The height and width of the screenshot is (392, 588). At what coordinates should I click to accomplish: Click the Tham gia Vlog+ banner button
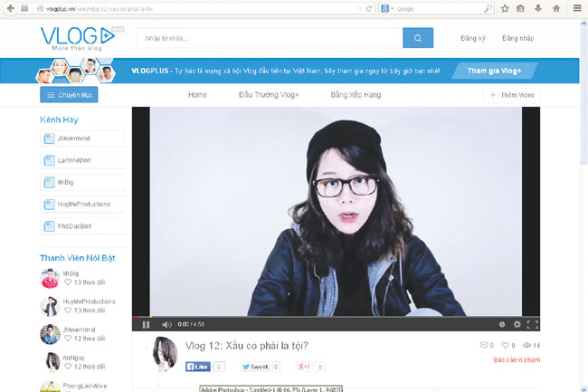[494, 71]
